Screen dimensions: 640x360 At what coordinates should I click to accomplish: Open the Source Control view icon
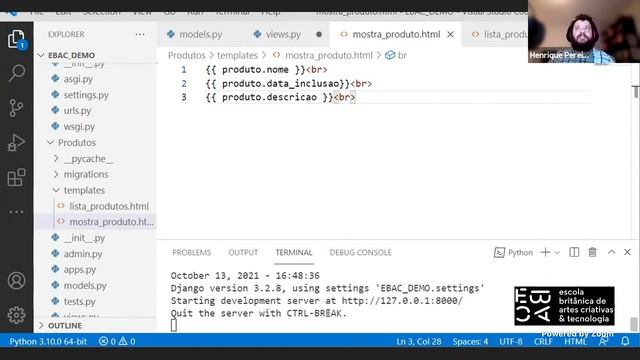[16, 108]
